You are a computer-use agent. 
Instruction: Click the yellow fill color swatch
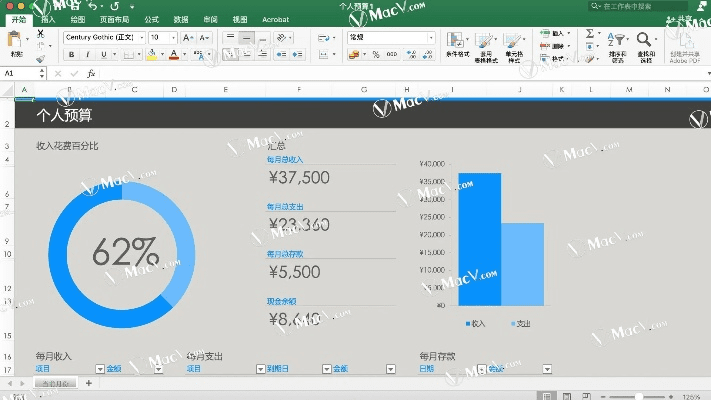coord(152,54)
